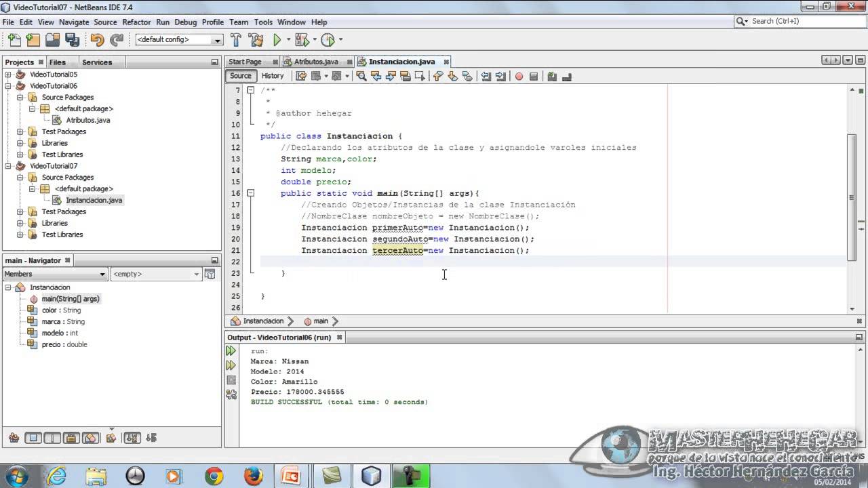Expand the VideoTutorial05 project node

8,75
